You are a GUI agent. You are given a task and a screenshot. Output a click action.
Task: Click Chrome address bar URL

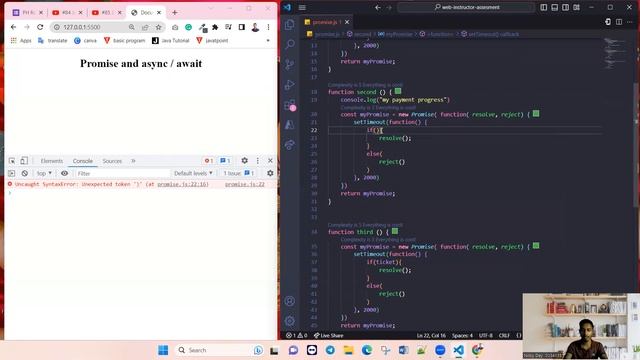pos(82,27)
